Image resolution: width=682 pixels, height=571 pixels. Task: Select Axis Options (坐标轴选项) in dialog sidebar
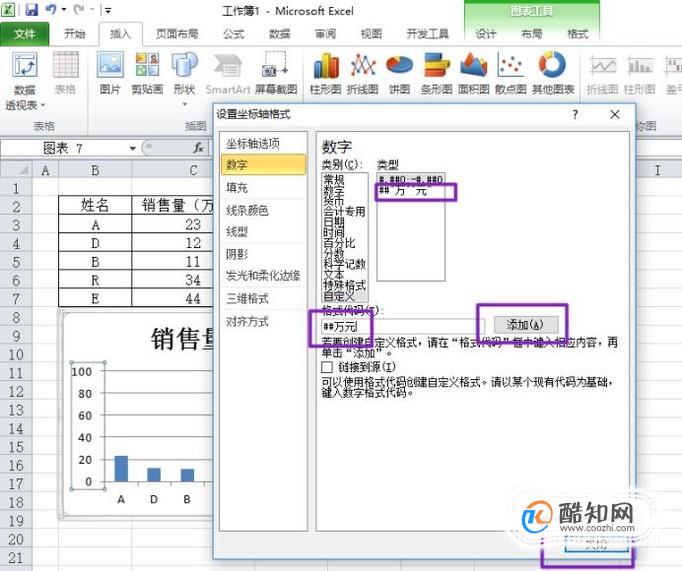coord(264,143)
